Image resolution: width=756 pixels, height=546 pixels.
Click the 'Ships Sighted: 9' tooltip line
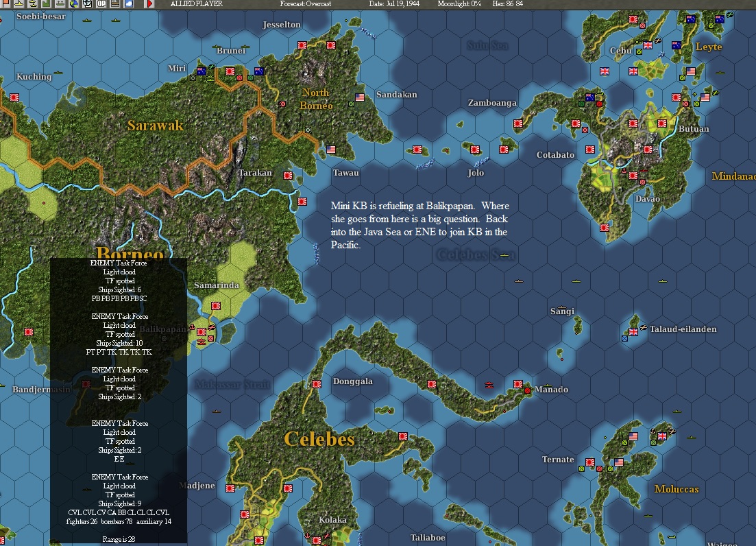pos(119,503)
